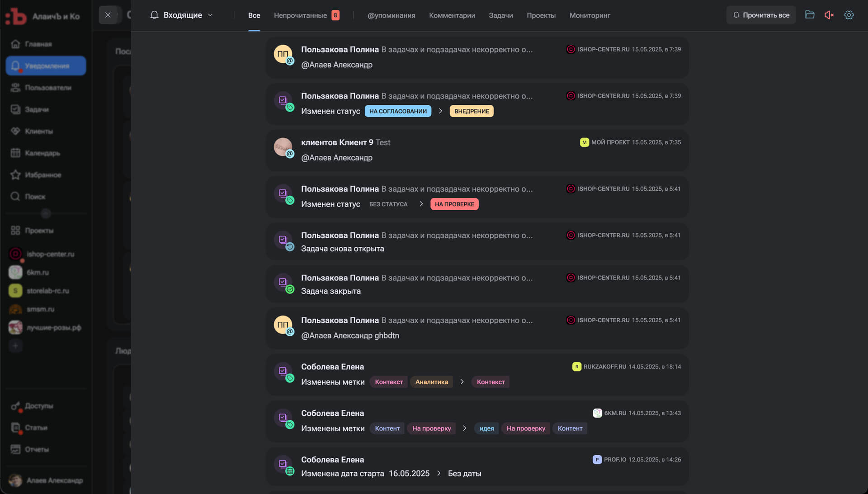Click the Клиент 9 user avatar photo
The width and height of the screenshot is (868, 494).
tap(283, 147)
